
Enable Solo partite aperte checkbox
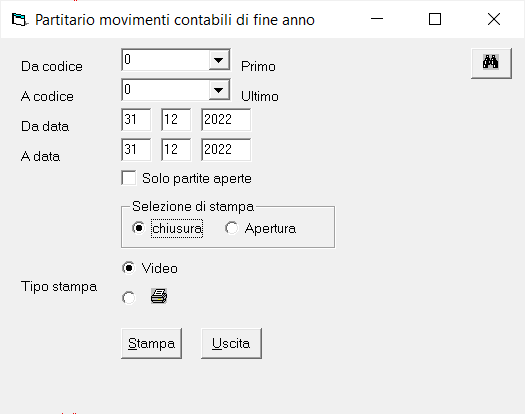[x=129, y=178]
